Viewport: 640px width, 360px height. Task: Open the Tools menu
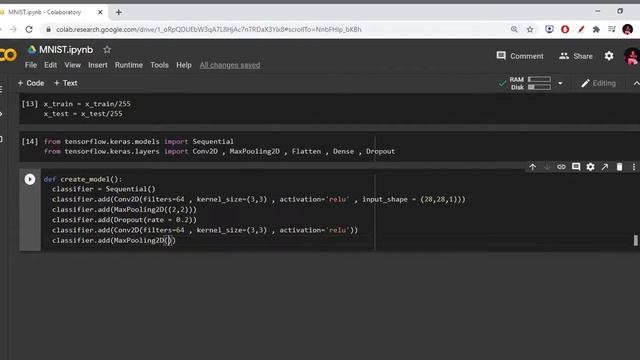coord(159,65)
